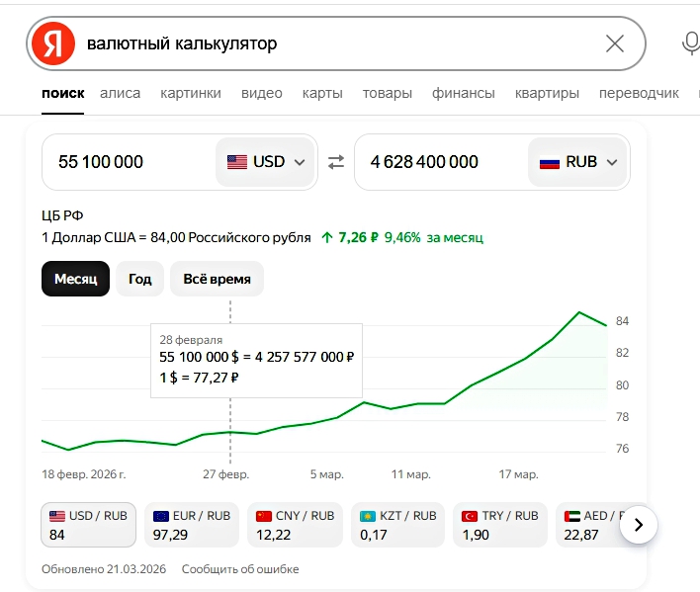Go to the финансы tab
The height and width of the screenshot is (592, 700).
tap(463, 93)
